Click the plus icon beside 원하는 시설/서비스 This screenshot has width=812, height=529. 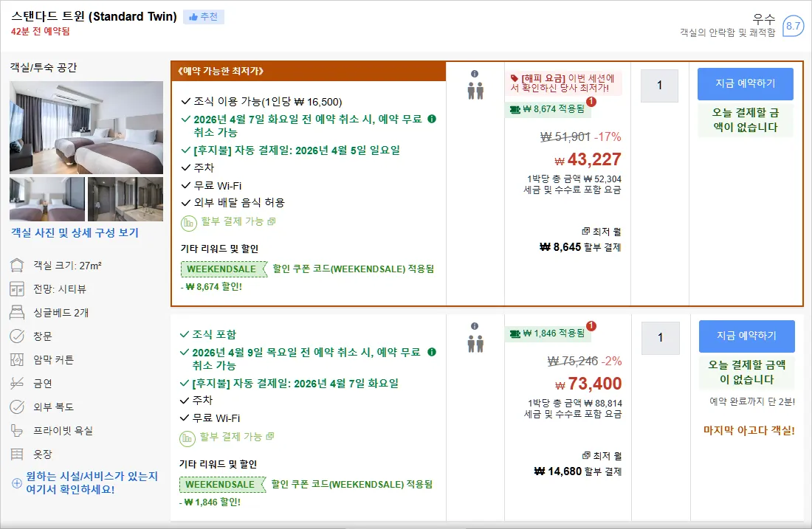[16, 483]
